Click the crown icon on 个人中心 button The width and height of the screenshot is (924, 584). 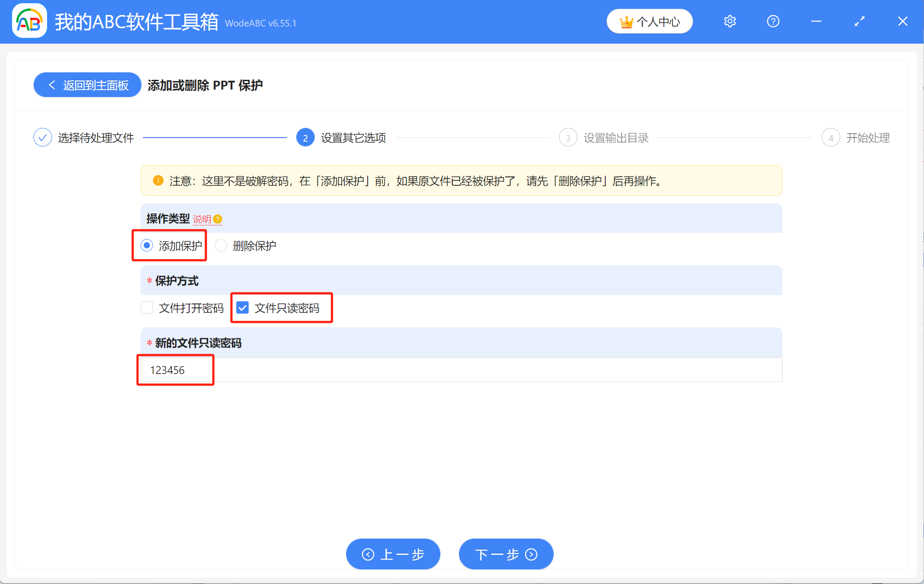[626, 21]
